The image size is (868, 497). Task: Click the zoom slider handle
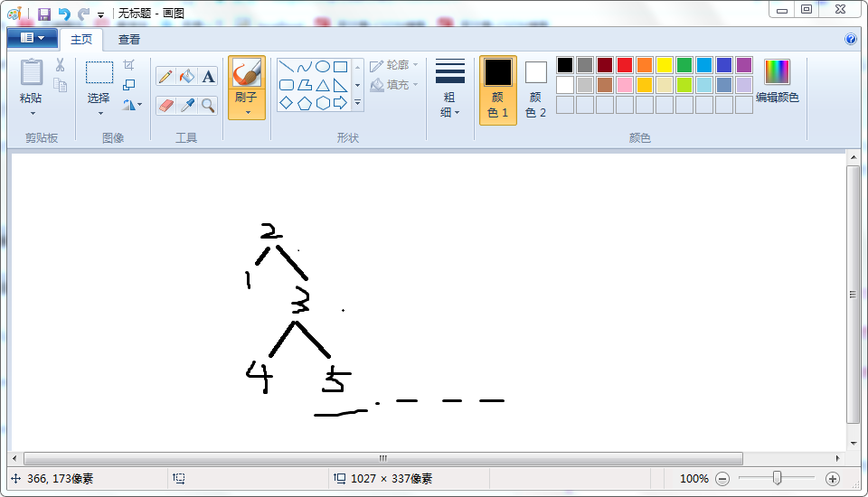click(778, 478)
